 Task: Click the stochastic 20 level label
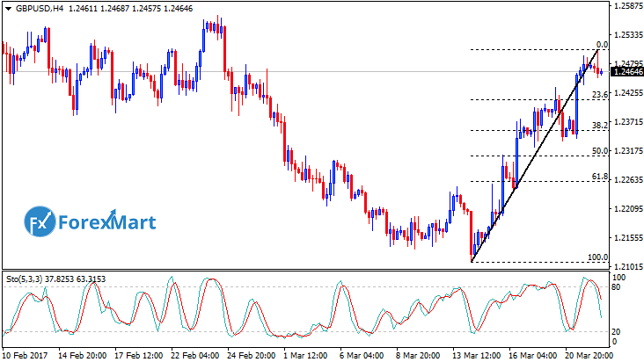(x=618, y=331)
